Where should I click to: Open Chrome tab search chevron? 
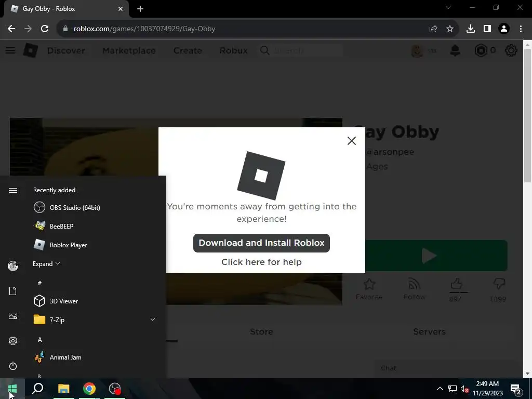(448, 7)
